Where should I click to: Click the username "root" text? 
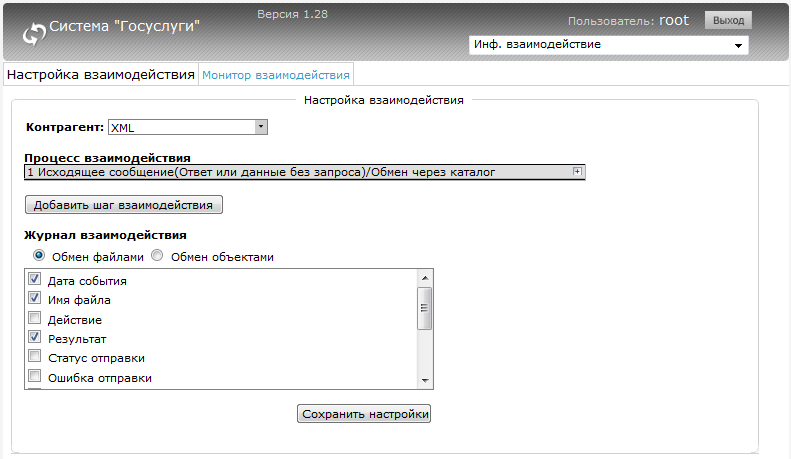674,20
